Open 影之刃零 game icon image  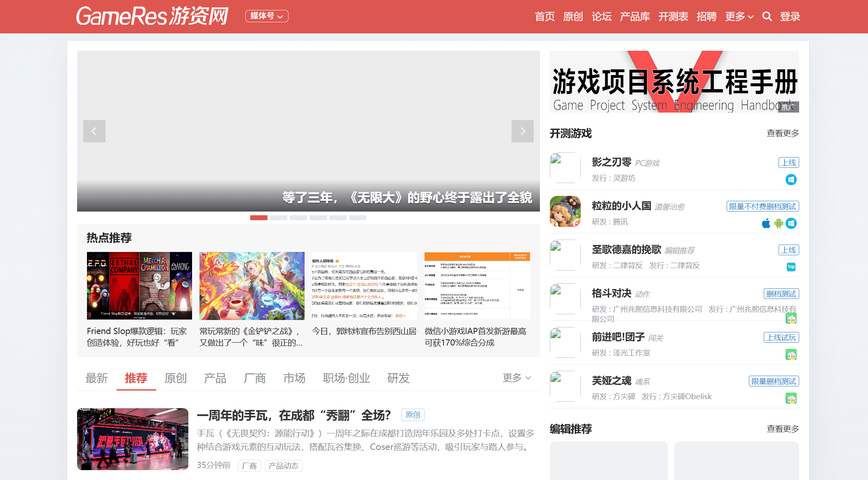click(565, 167)
